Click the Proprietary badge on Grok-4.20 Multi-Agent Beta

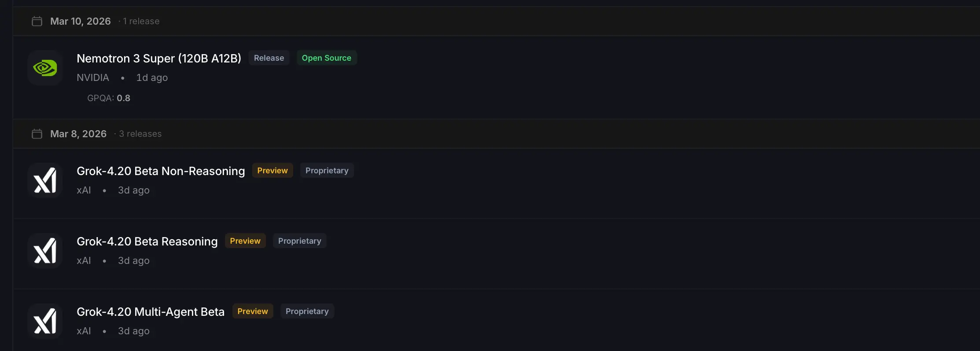(x=307, y=311)
